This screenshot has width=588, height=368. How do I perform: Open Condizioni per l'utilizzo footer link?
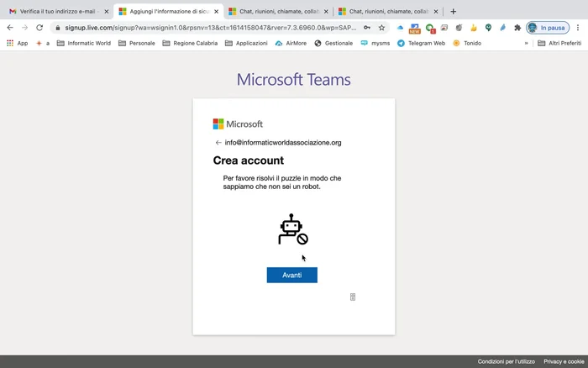pos(506,361)
